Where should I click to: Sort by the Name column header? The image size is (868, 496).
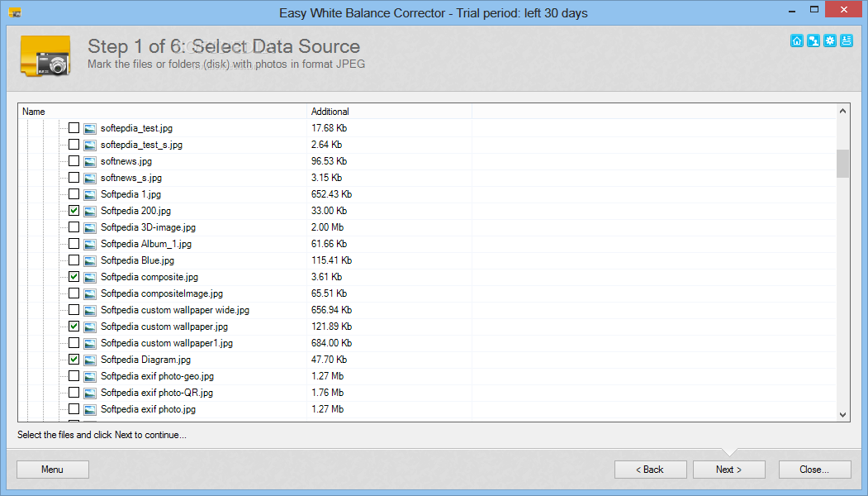[x=163, y=112]
